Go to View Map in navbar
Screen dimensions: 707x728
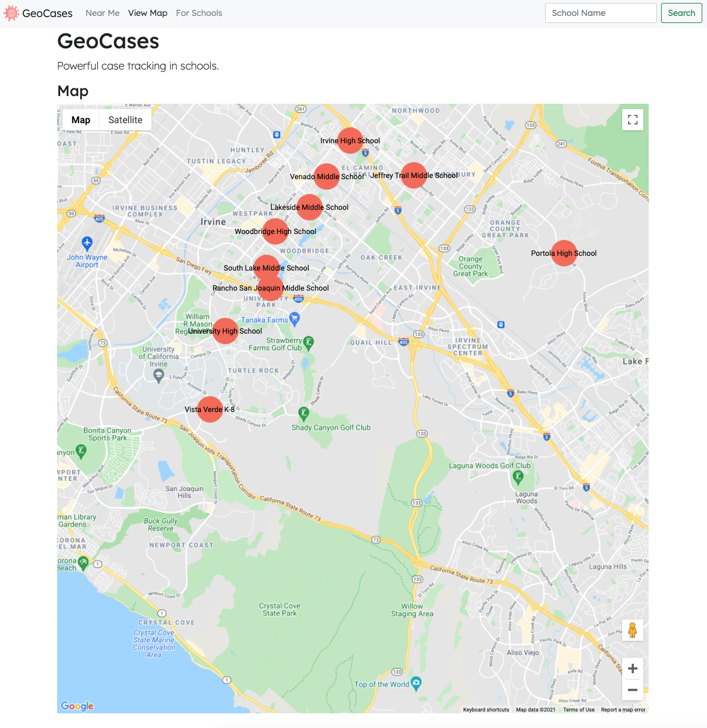pos(148,13)
